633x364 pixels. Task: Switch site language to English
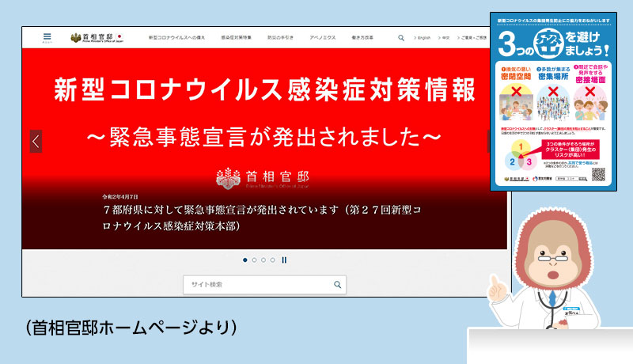click(423, 37)
